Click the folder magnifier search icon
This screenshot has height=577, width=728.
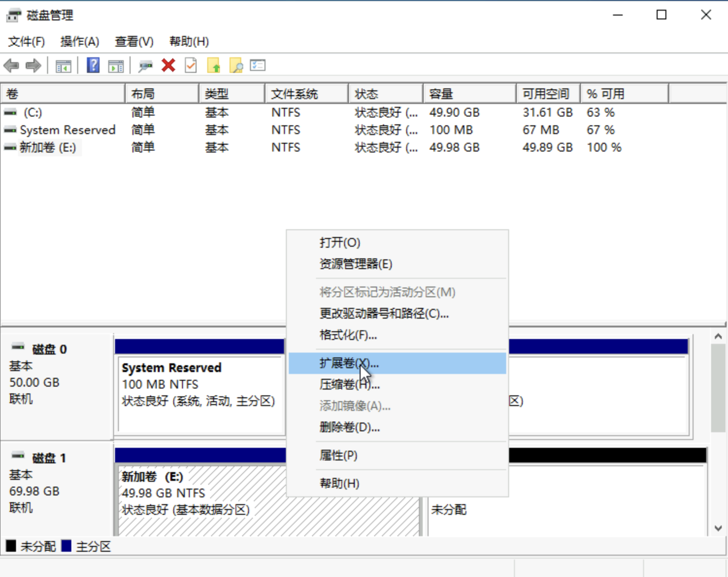[x=236, y=65]
